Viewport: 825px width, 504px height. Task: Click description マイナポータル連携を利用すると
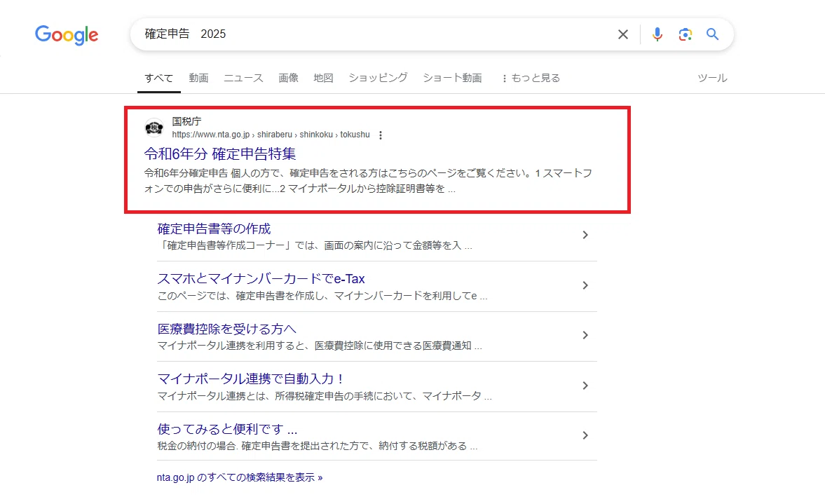tap(320, 346)
